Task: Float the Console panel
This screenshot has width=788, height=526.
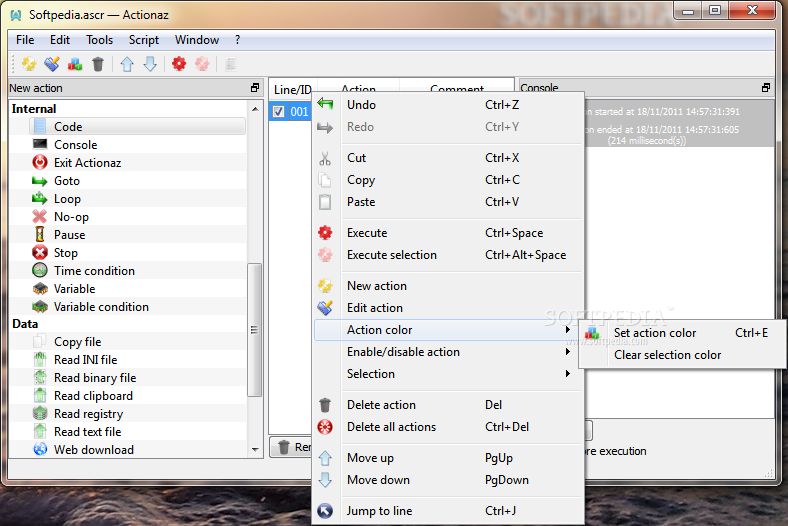Action: point(765,88)
